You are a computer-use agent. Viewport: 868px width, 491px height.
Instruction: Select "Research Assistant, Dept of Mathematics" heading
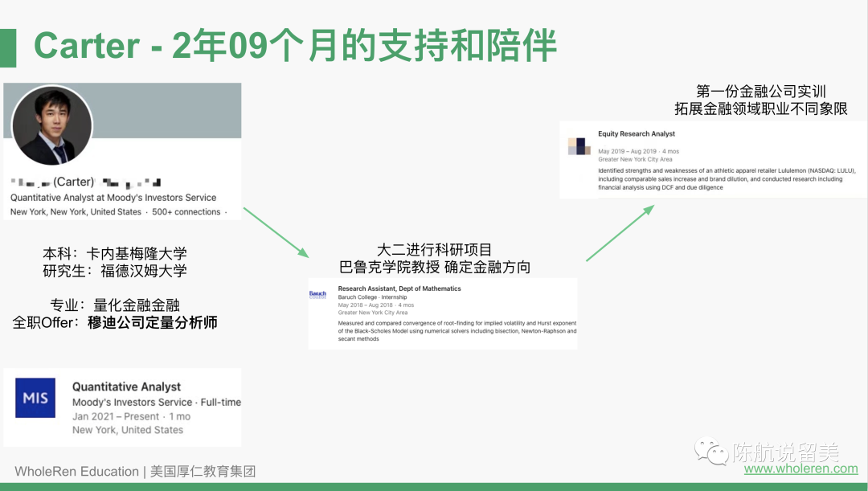pos(399,288)
